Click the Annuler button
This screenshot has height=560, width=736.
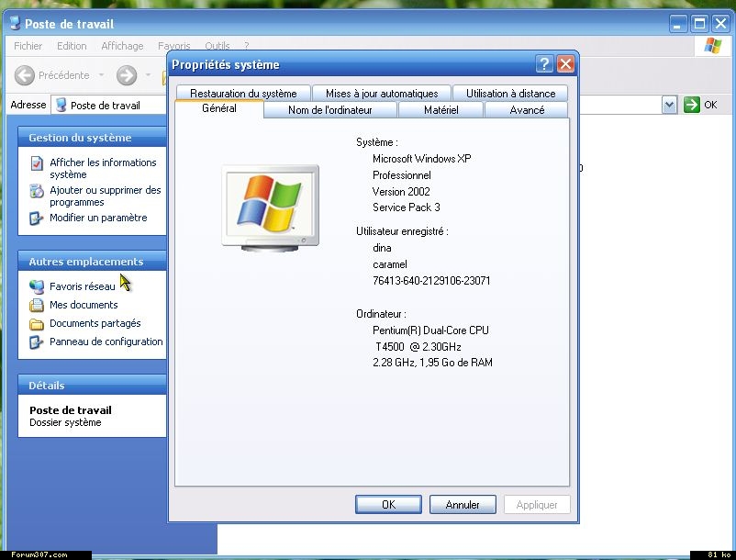(x=463, y=505)
